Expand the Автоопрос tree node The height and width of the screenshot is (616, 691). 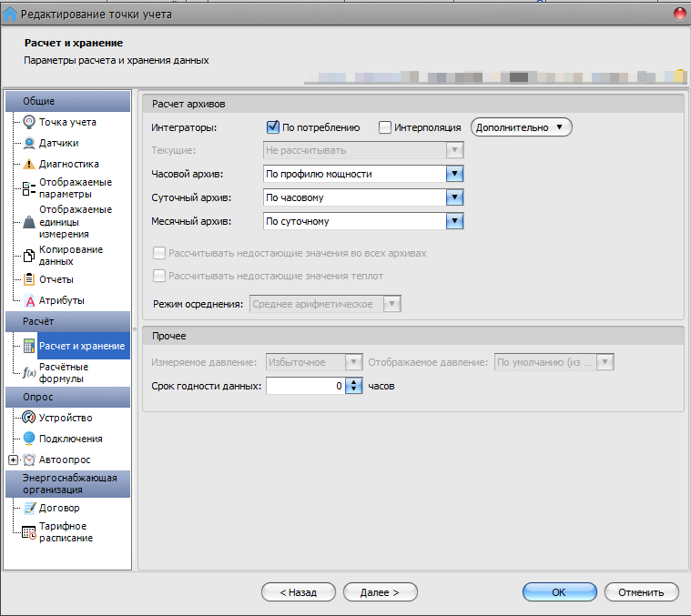[x=12, y=459]
